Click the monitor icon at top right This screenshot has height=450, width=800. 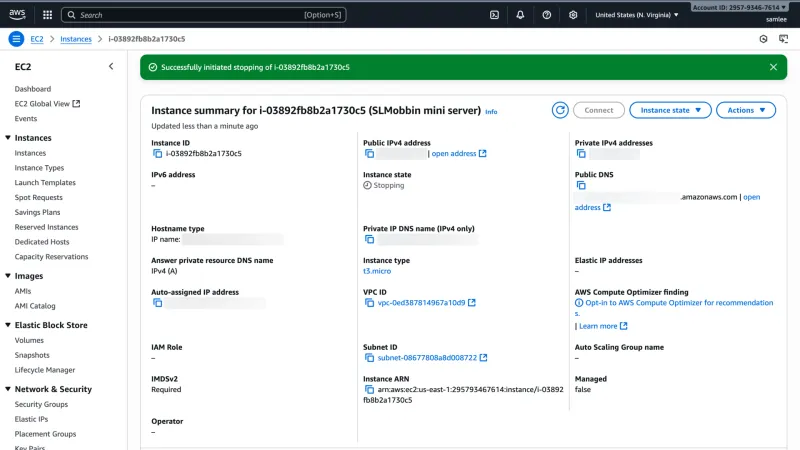click(x=784, y=39)
